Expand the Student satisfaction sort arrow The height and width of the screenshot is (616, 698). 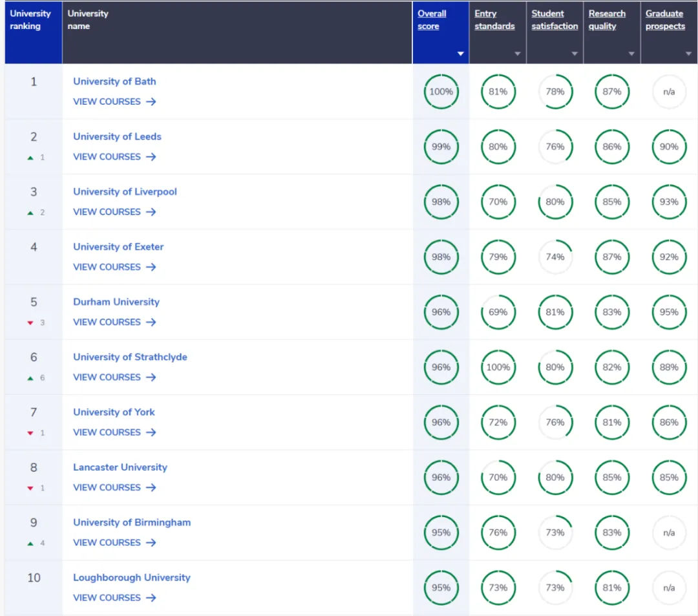point(574,54)
